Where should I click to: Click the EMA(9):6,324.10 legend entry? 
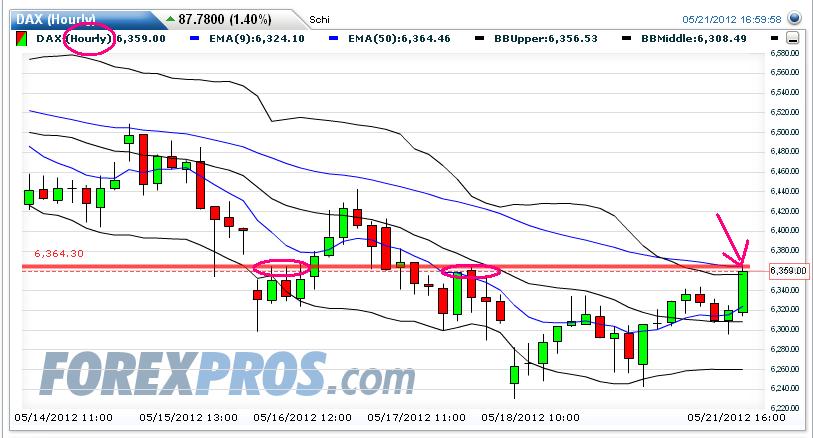(x=257, y=38)
